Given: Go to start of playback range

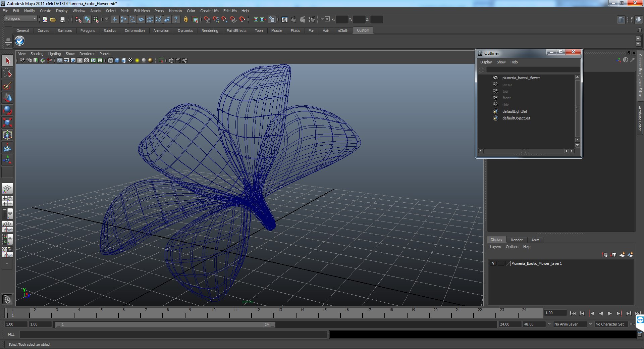Looking at the screenshot, I should [573, 313].
